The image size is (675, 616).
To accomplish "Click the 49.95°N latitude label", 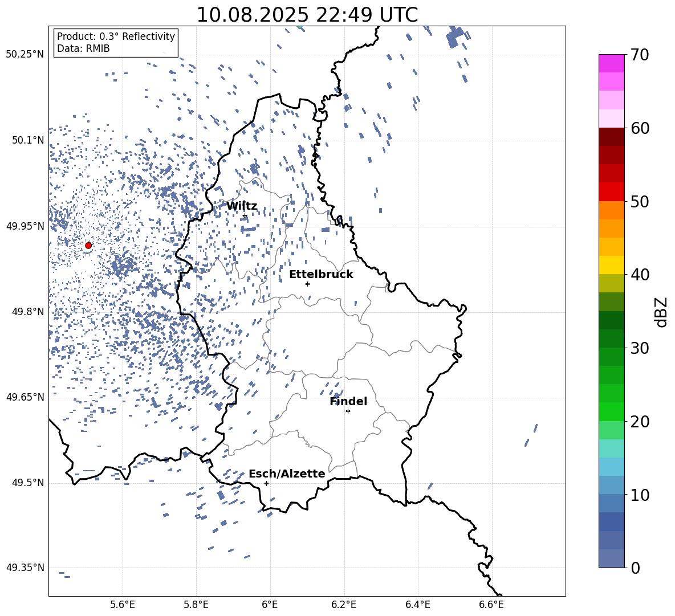I will click(x=25, y=226).
